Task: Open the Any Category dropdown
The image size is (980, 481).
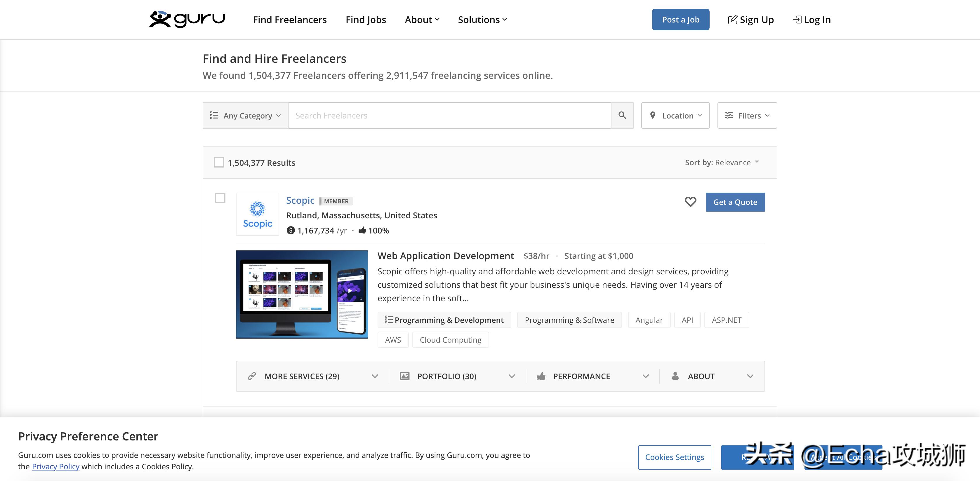Action: click(245, 115)
